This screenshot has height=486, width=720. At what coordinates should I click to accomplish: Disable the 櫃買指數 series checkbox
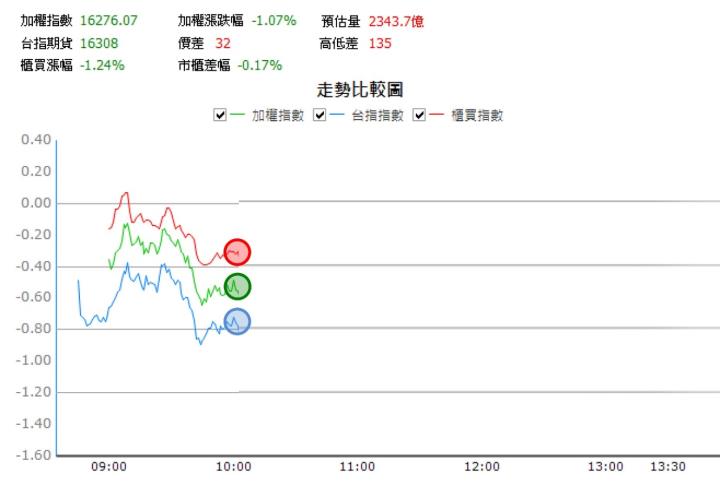[x=419, y=114]
